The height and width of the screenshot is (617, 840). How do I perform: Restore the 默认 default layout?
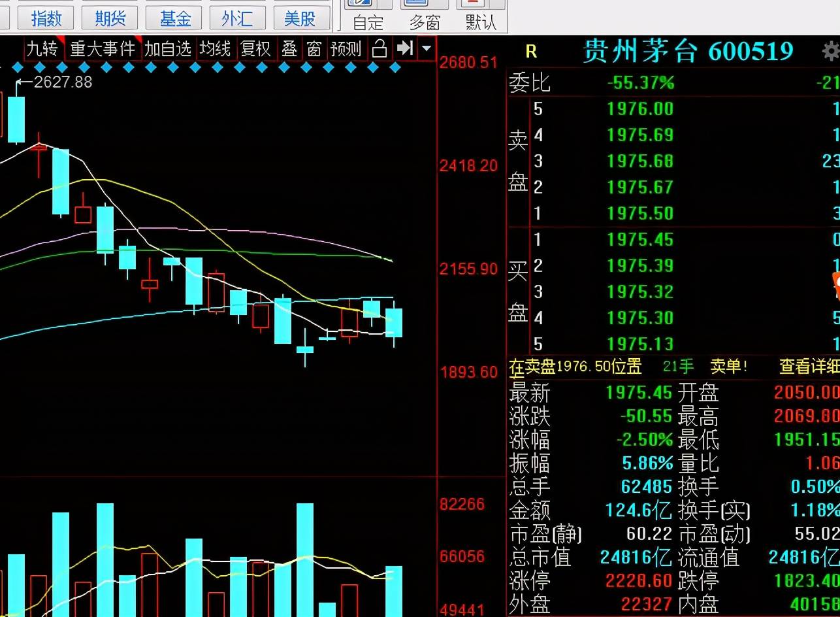(480, 16)
